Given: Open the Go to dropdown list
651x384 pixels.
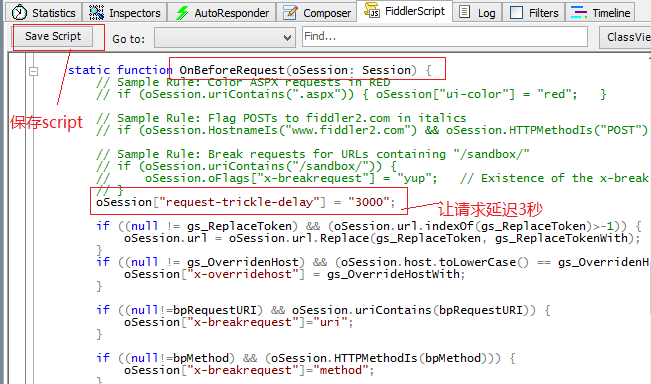Looking at the screenshot, I should [225, 38].
